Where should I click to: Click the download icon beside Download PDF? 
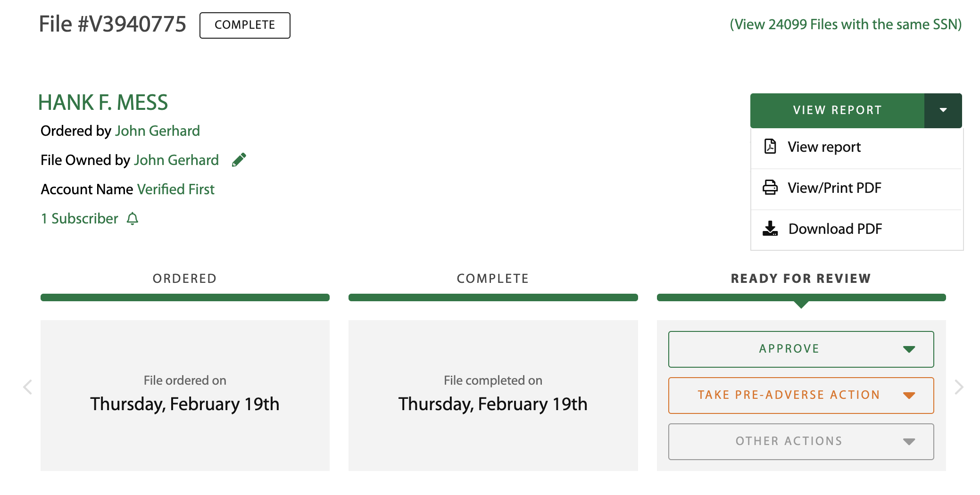point(770,229)
